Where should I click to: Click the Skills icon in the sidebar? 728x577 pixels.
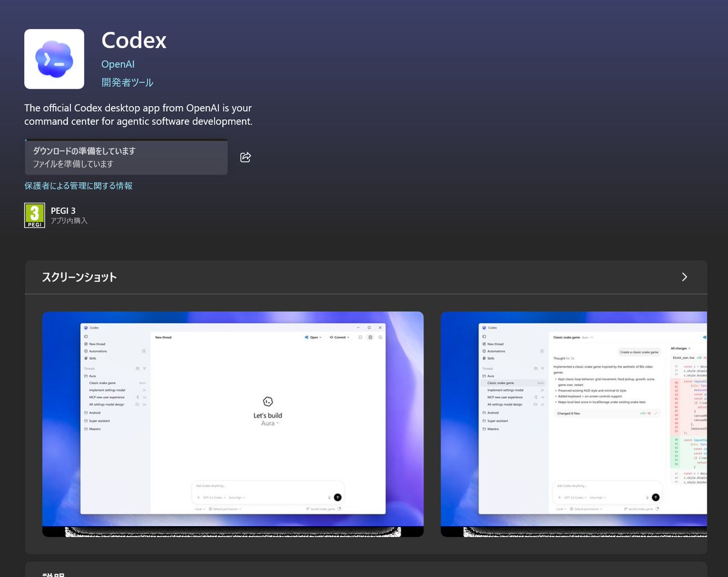[x=86, y=358]
